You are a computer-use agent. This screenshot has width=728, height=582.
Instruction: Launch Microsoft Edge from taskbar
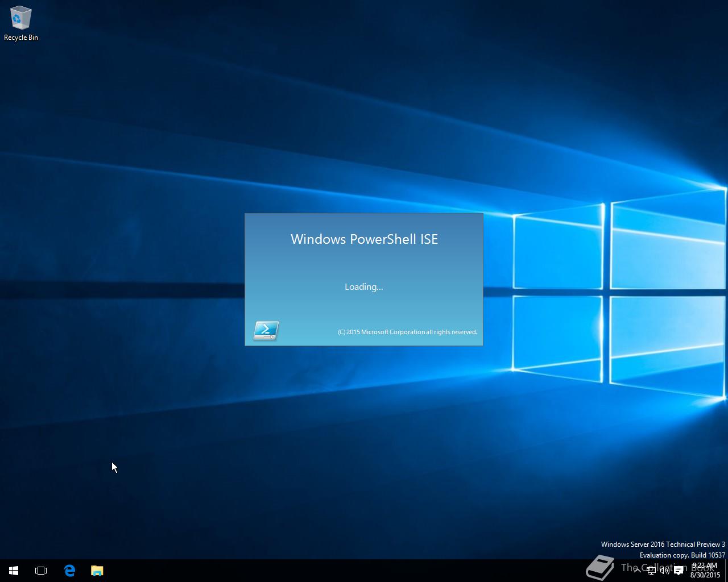click(x=69, y=571)
